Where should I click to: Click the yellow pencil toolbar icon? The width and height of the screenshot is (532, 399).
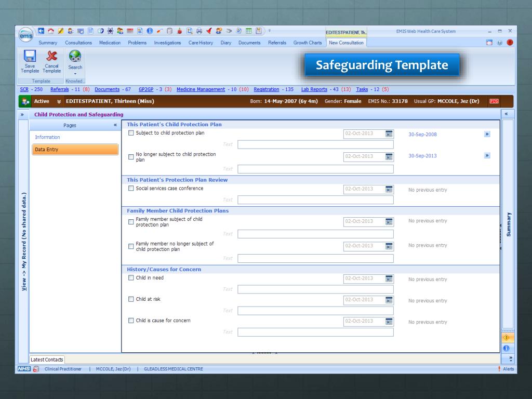coord(61,31)
